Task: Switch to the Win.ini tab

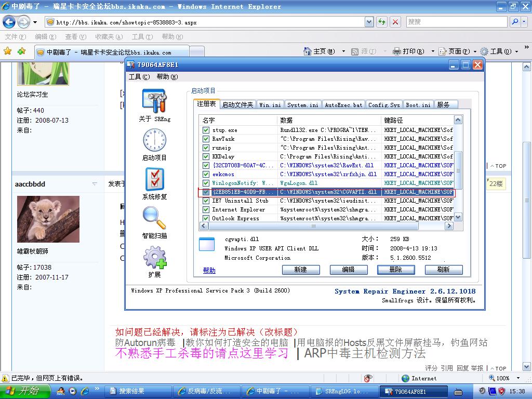Action: click(x=270, y=105)
